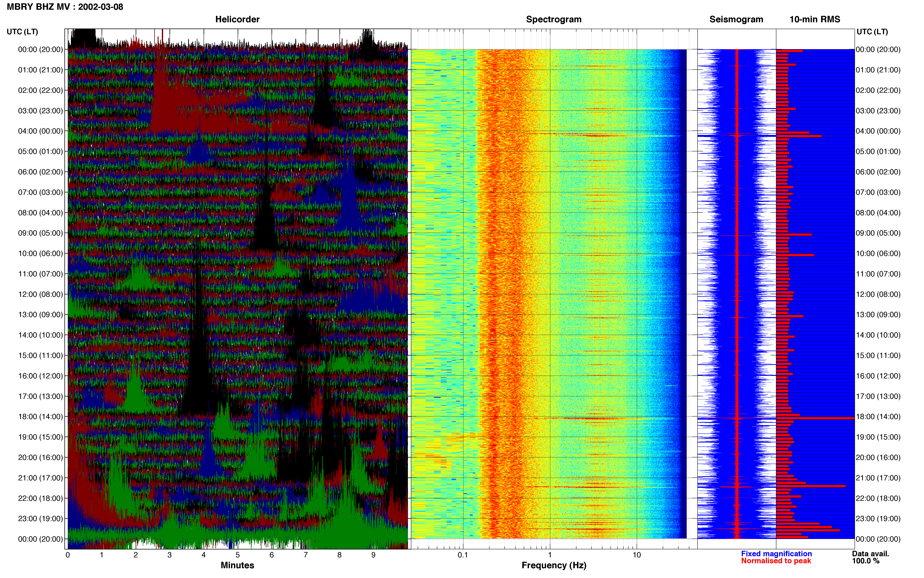924x578 pixels.
Task: Click the 'Minutes' axis label under Helicorder
Action: (x=237, y=565)
